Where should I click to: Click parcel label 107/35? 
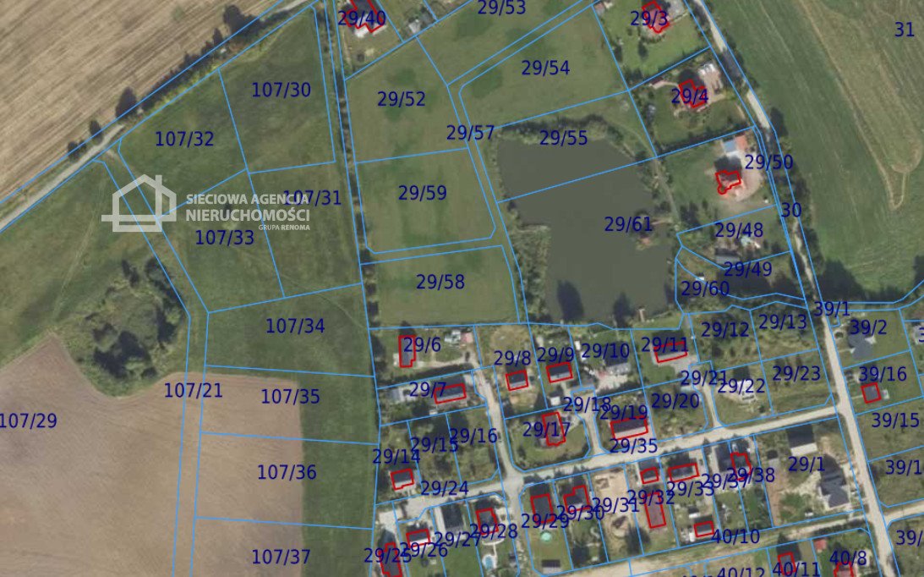pos(291,397)
